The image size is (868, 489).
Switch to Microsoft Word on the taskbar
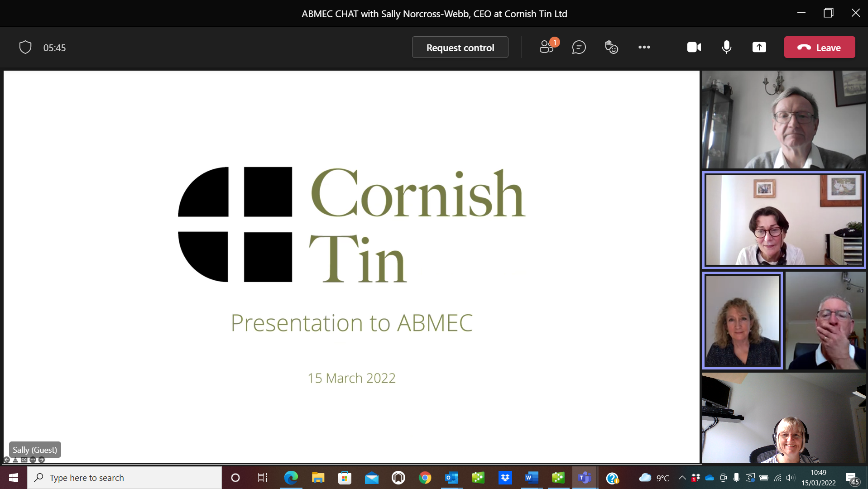tap(532, 478)
